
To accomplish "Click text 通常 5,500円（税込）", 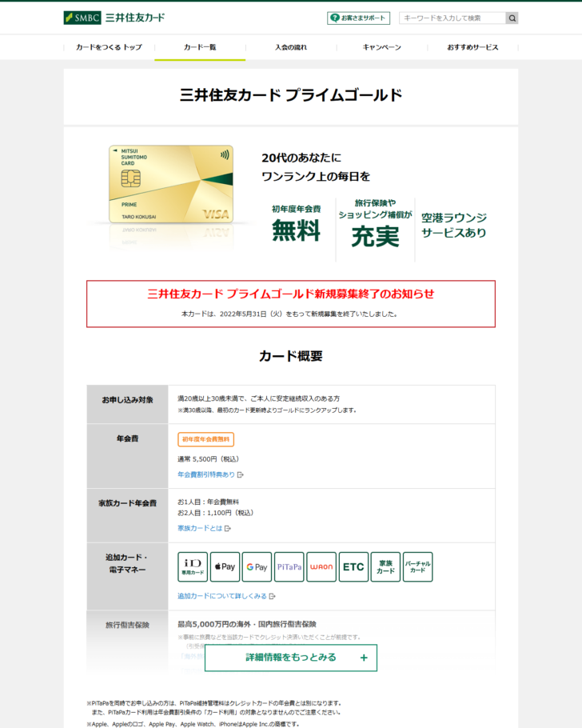I will point(209,459).
